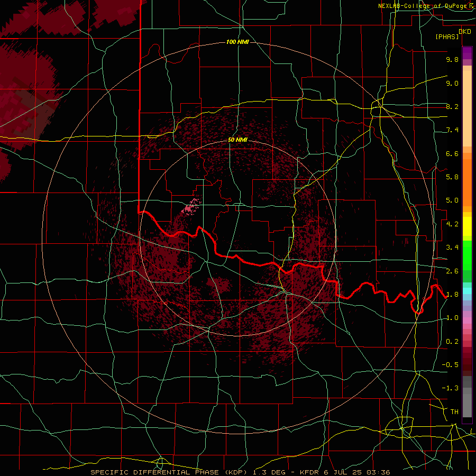Click the 0.2 scale value
The height and width of the screenshot is (476, 476).
click(x=452, y=342)
